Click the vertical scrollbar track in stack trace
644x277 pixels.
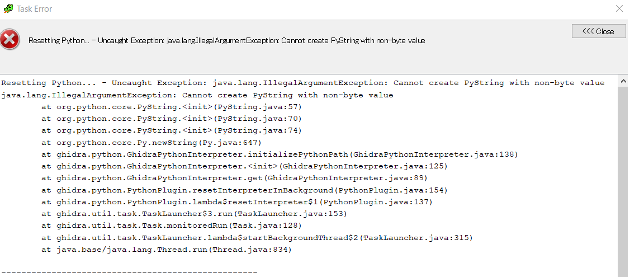coord(622,181)
